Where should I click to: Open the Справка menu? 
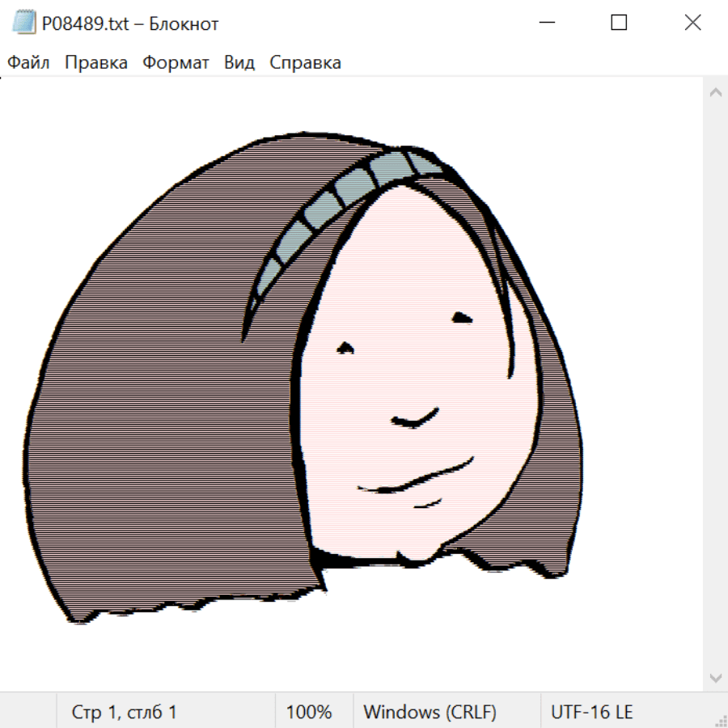click(305, 63)
